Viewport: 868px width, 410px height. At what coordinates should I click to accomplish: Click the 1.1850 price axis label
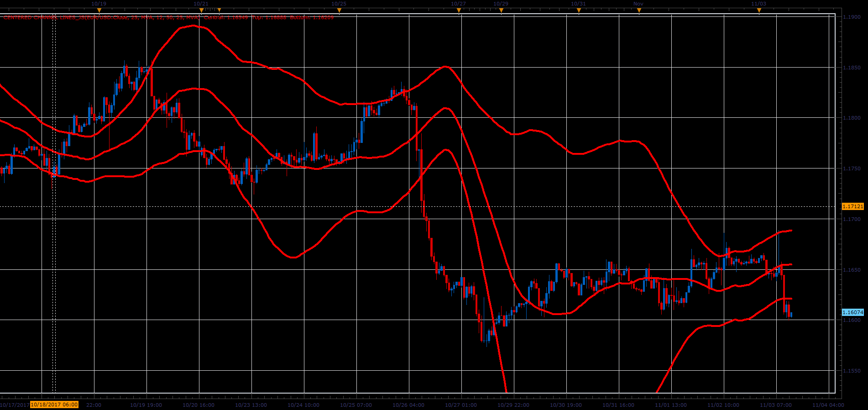pos(852,68)
